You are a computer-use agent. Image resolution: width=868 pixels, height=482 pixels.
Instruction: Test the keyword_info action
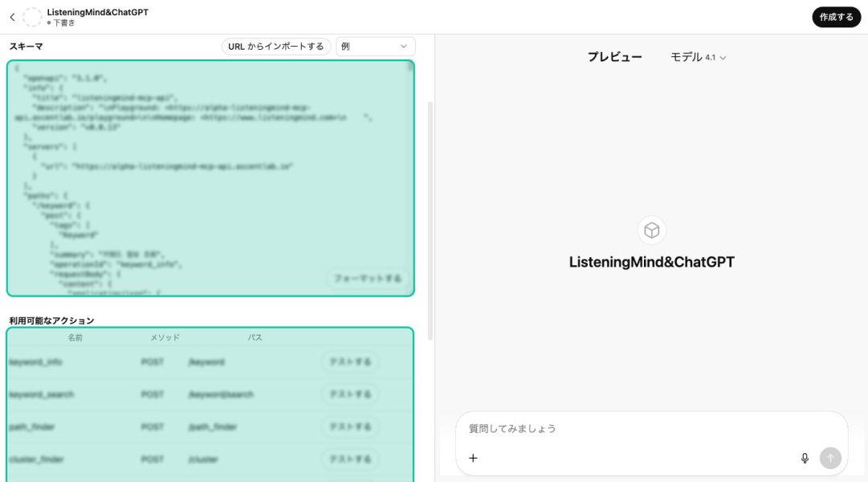[350, 362]
